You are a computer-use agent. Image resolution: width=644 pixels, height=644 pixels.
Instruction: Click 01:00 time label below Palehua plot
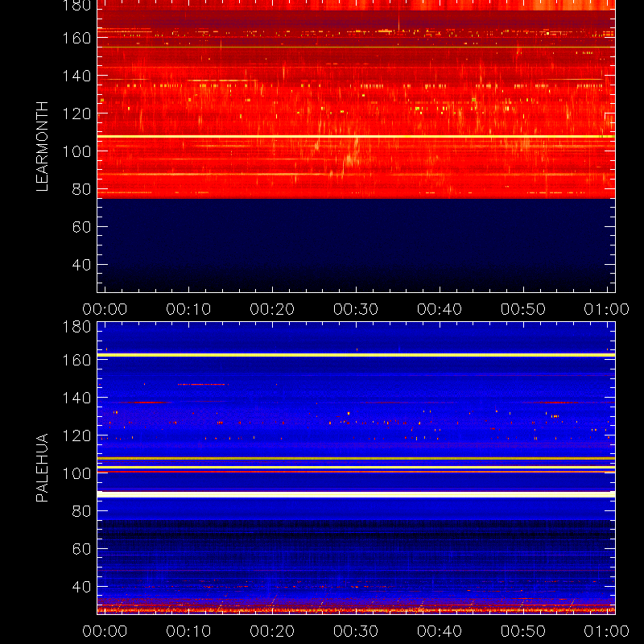[x=607, y=631]
